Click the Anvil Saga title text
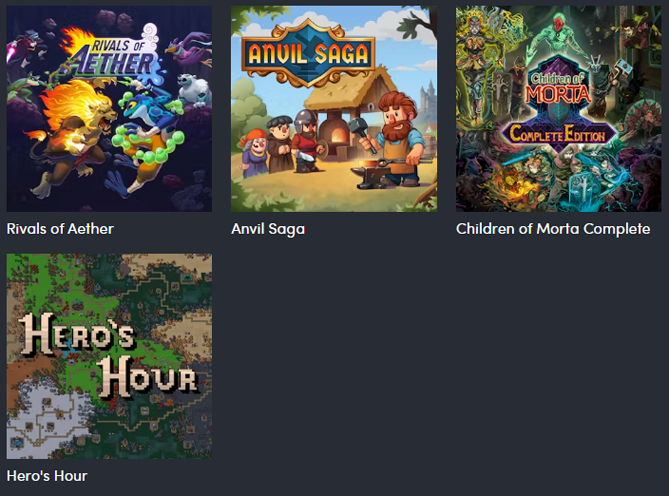The width and height of the screenshot is (669, 496). 268,229
